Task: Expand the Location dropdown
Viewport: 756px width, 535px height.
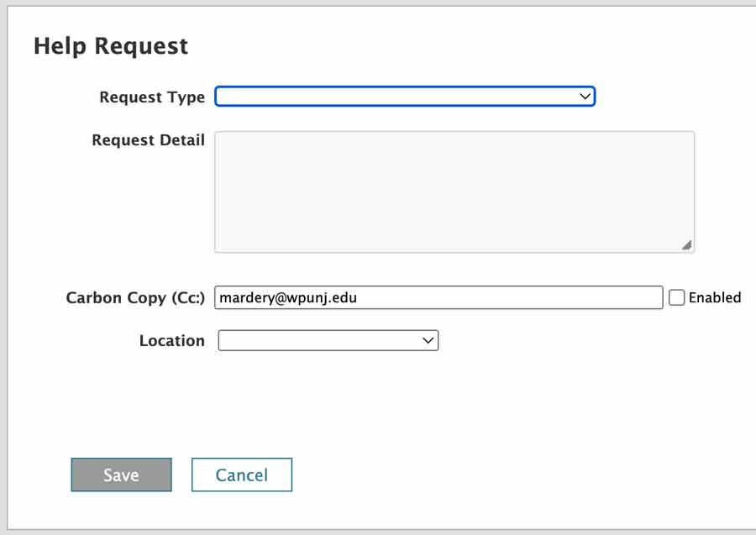Action: [x=328, y=340]
